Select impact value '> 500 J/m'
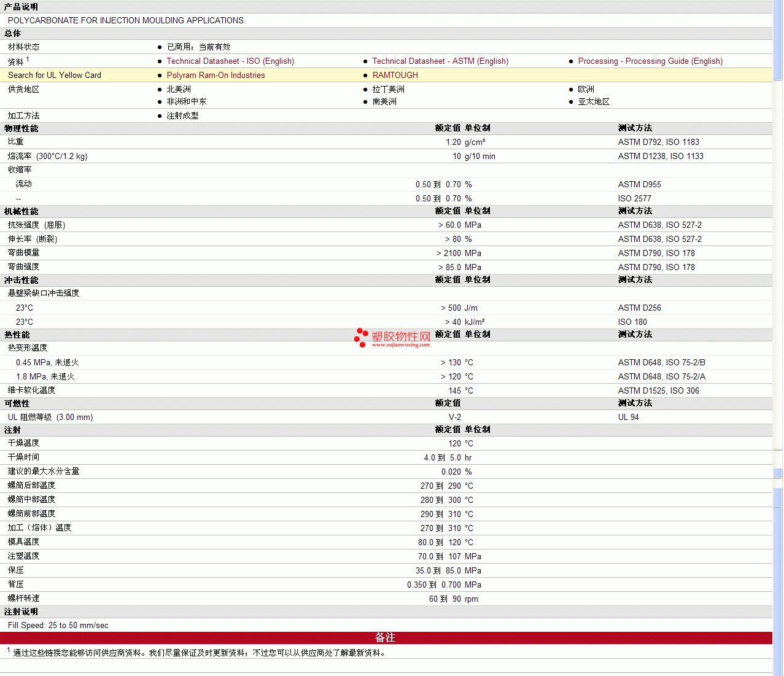 pyautogui.click(x=459, y=308)
